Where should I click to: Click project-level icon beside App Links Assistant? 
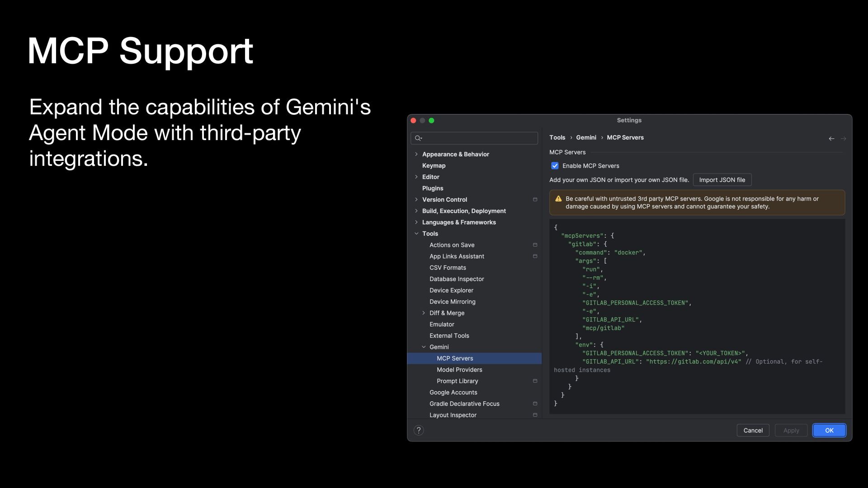click(x=535, y=256)
